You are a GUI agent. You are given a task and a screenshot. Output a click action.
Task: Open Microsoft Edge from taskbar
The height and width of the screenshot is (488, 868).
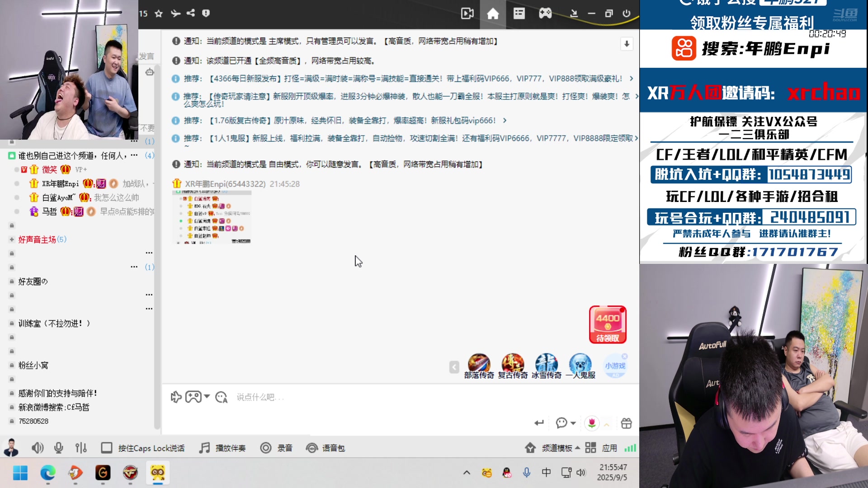[48, 473]
